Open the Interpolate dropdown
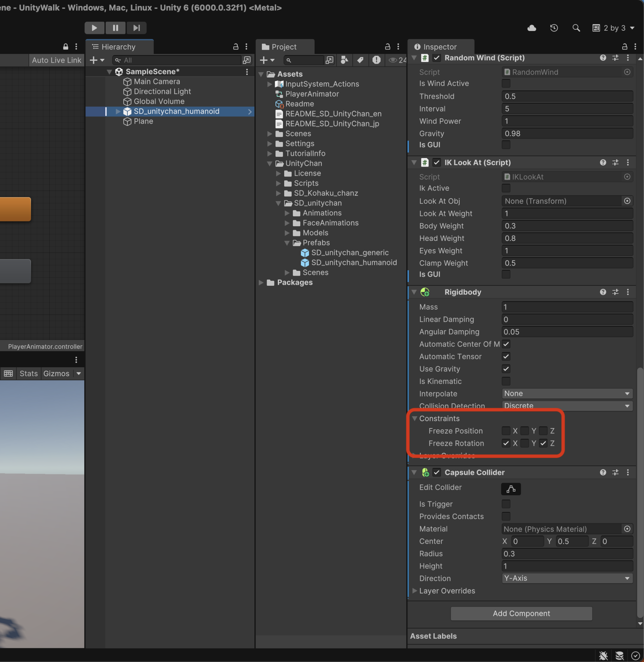Image resolution: width=644 pixels, height=662 pixels. pos(567,394)
